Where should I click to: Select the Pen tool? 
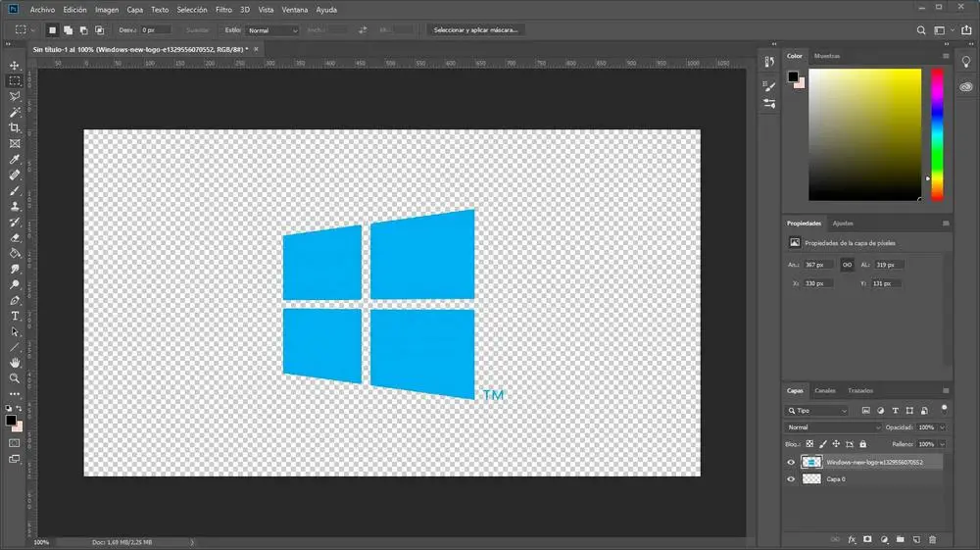click(15, 300)
